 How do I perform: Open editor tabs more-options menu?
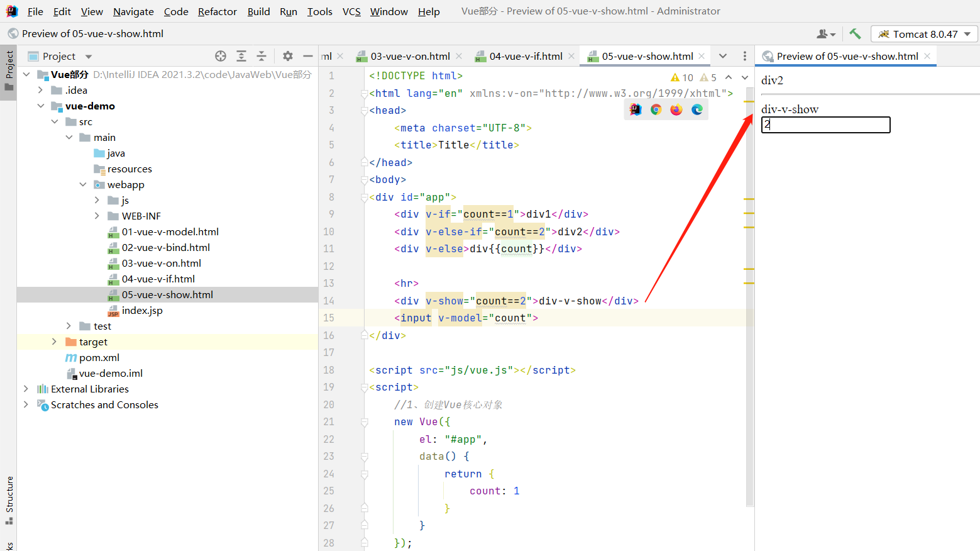[745, 56]
